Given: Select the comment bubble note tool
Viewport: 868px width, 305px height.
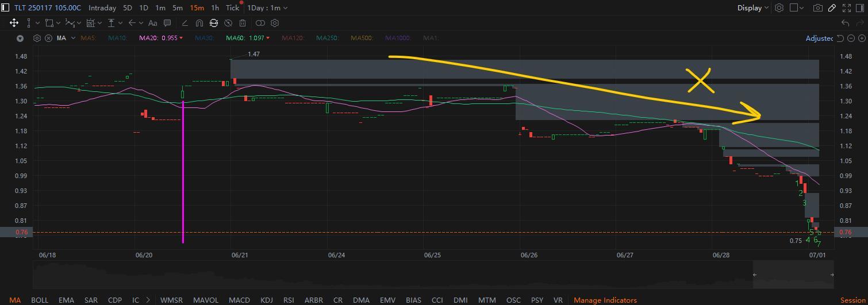Looking at the screenshot, I should 167,23.
